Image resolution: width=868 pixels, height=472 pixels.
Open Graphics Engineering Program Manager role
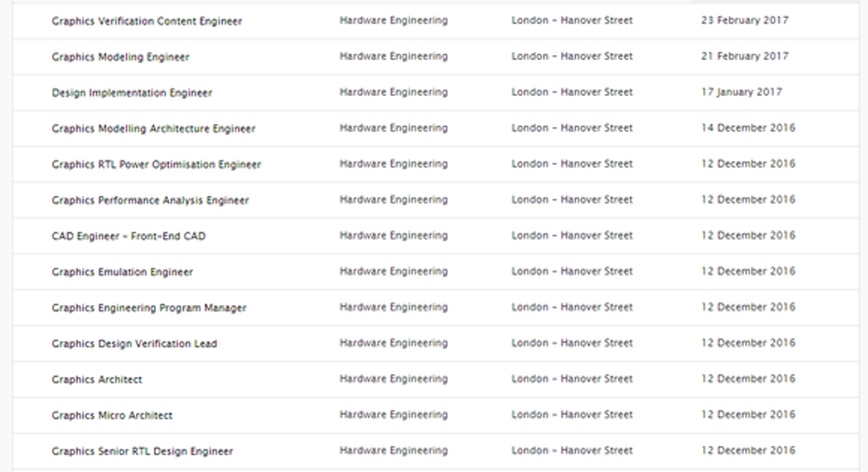[x=149, y=308]
